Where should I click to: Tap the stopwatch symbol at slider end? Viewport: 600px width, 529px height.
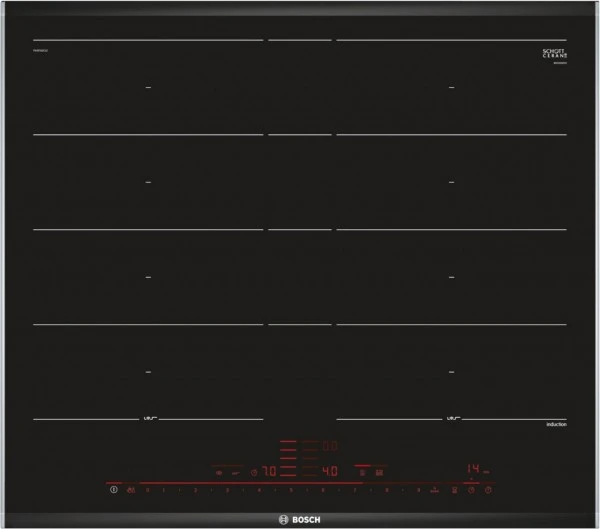[x=488, y=490]
